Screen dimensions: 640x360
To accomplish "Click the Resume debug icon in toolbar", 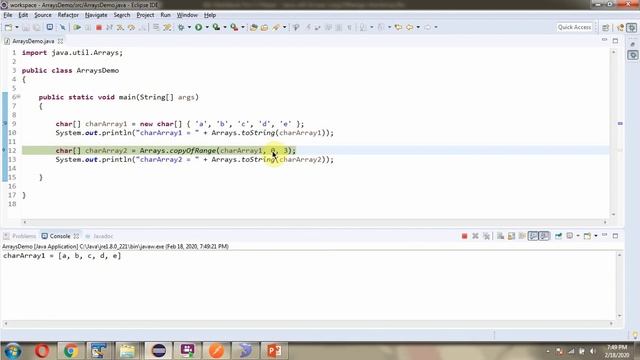I will (77, 27).
